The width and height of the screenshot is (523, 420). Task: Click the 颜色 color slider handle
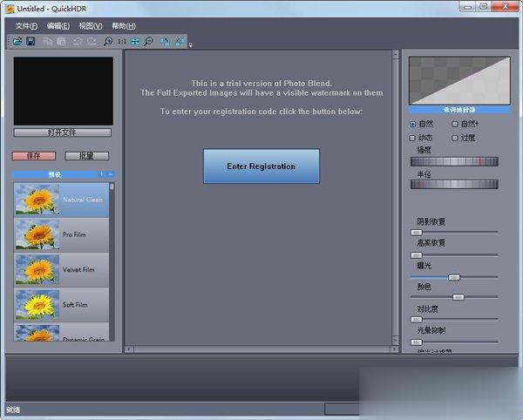[x=458, y=297]
